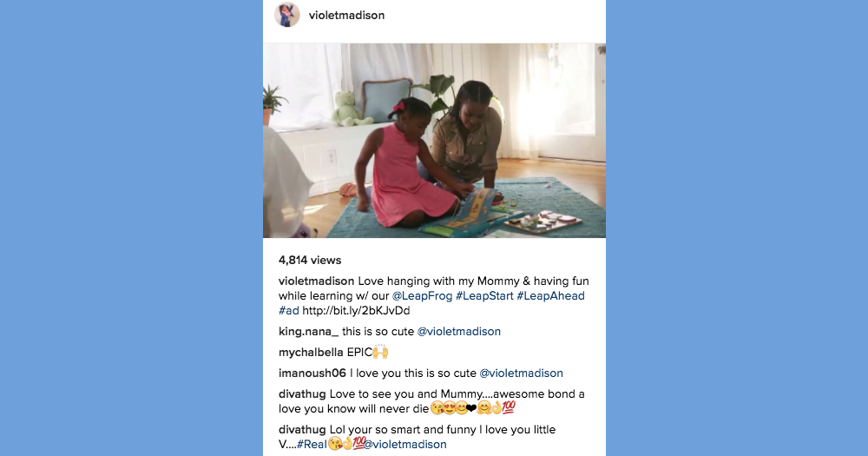This screenshot has height=456, width=868.
Task: Open the violetmadison username in the post header
Action: [x=346, y=16]
